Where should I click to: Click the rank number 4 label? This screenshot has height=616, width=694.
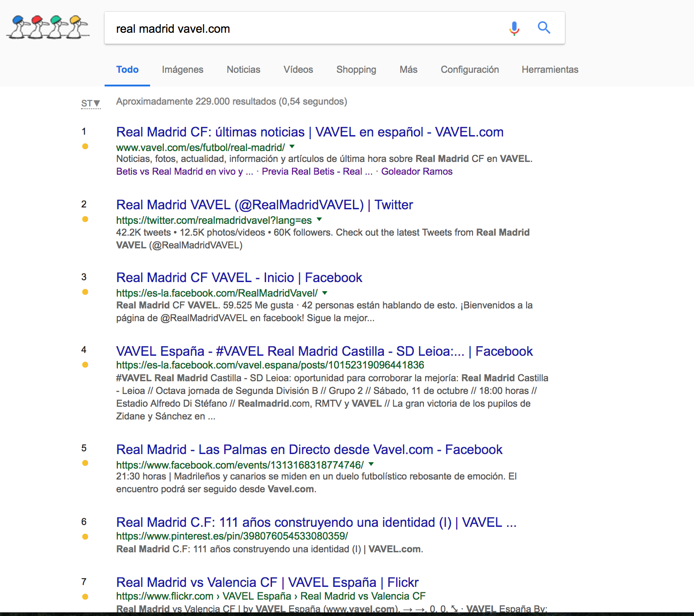(x=84, y=350)
